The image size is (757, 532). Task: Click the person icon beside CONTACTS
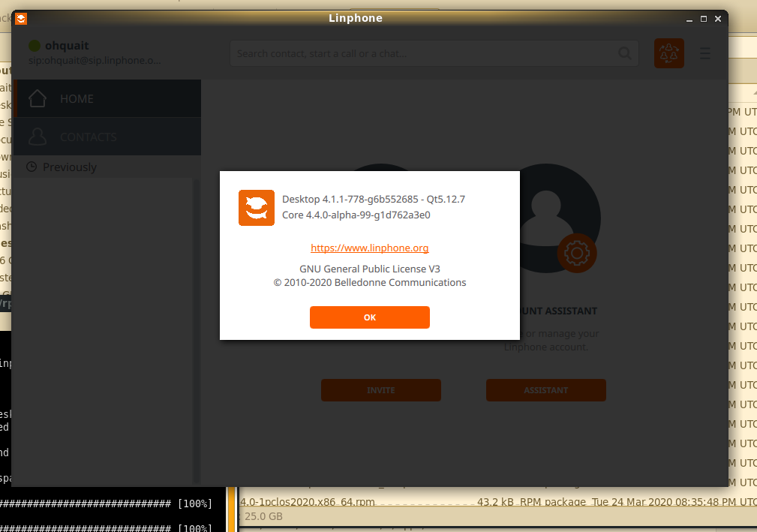coord(37,137)
